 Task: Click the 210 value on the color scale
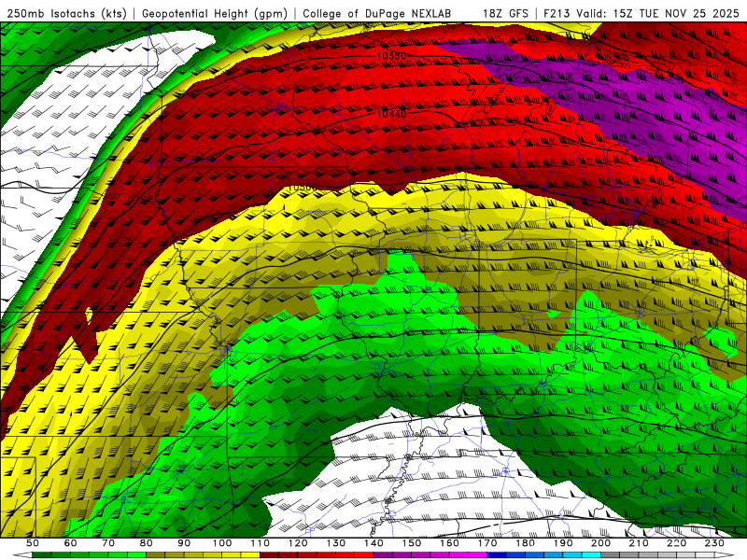coord(639,543)
